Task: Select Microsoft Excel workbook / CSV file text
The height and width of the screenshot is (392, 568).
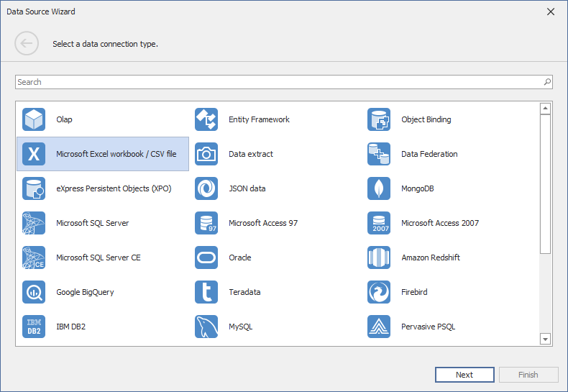Action: (116, 154)
